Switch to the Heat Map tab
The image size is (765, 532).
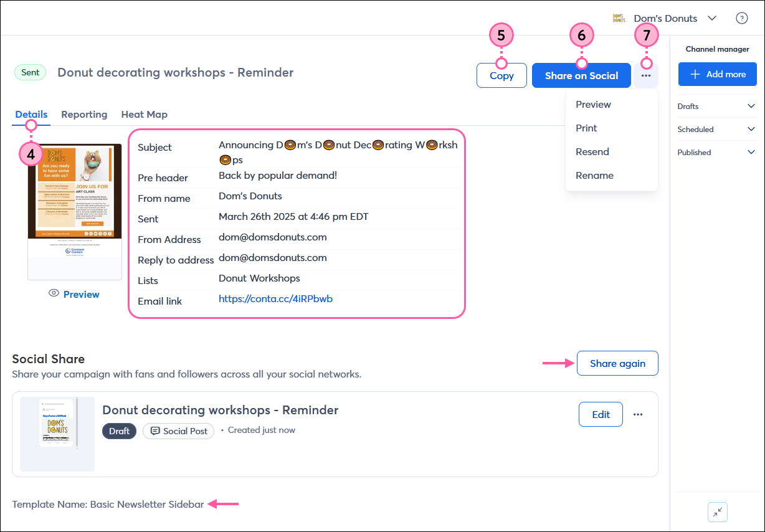tap(144, 114)
